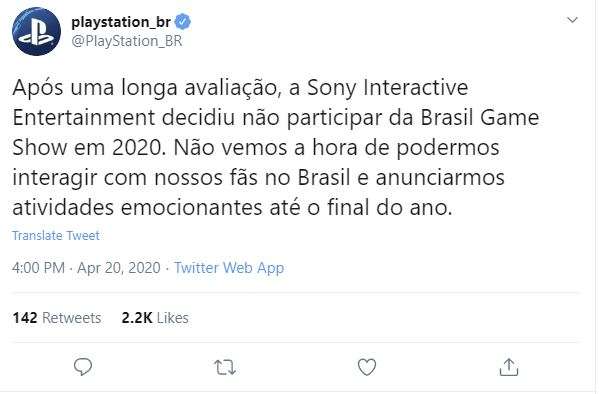Click the Translate Tweet link

click(x=56, y=235)
